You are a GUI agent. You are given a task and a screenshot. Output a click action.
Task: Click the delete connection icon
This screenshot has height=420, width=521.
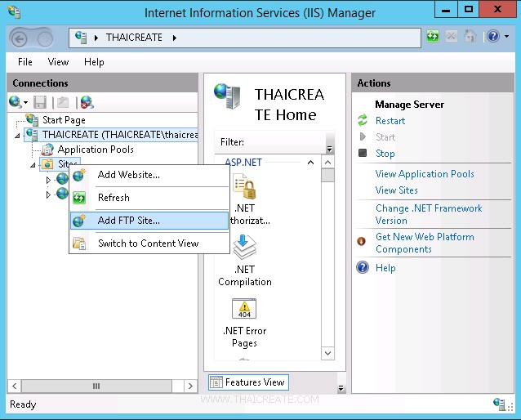[x=87, y=102]
